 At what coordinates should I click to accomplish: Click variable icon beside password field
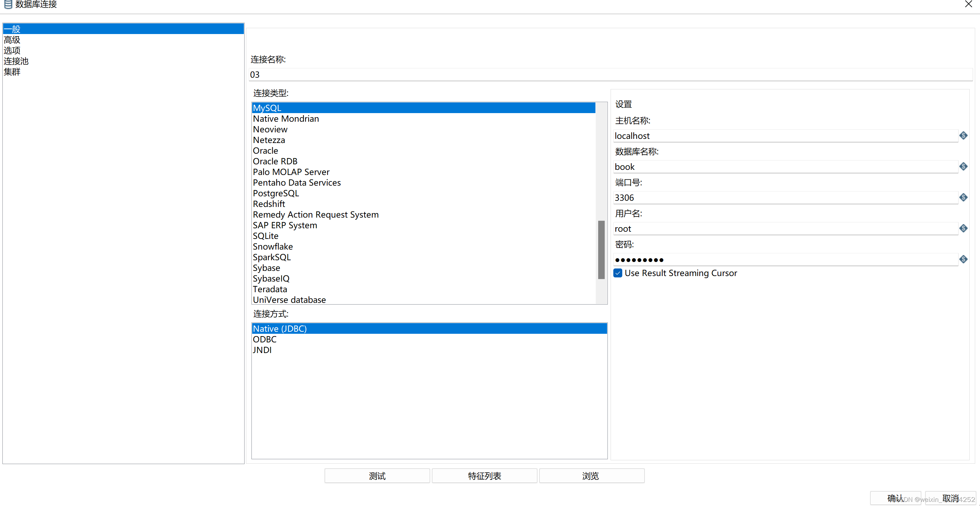click(x=963, y=259)
